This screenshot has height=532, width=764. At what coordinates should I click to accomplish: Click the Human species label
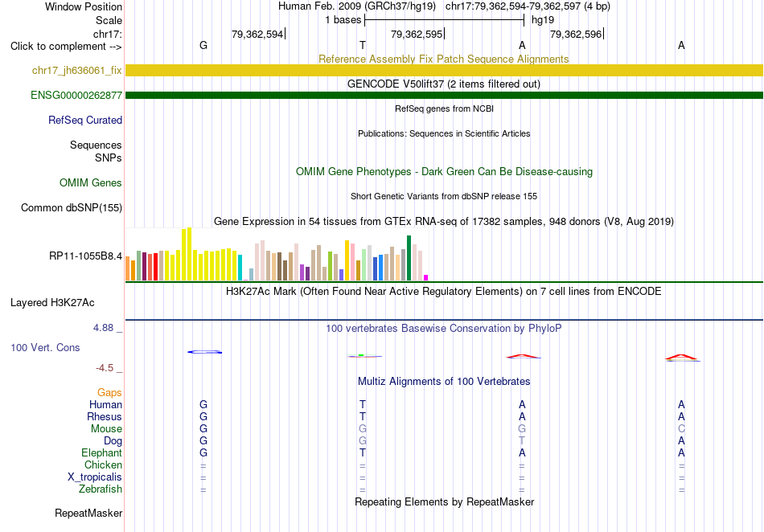coord(105,404)
